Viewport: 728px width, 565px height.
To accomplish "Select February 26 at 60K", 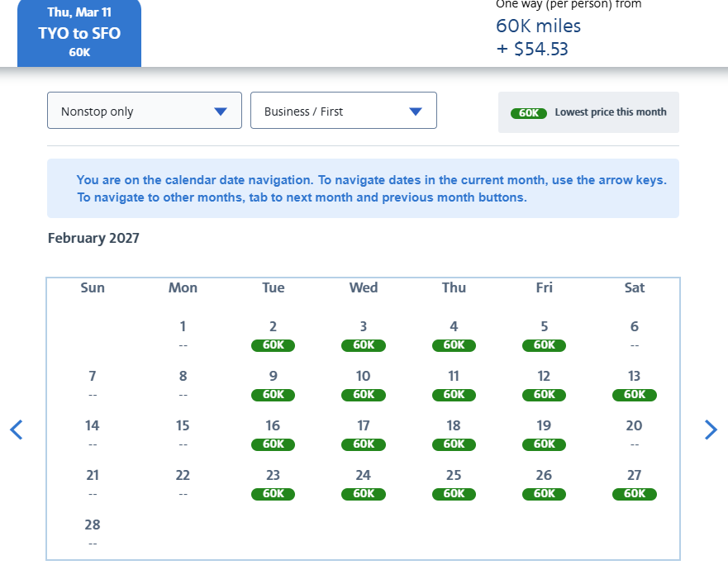I will [x=545, y=485].
